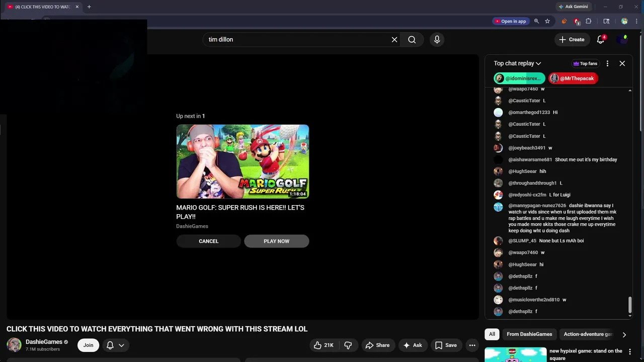Dislike the video with thumbs down

click(x=348, y=345)
